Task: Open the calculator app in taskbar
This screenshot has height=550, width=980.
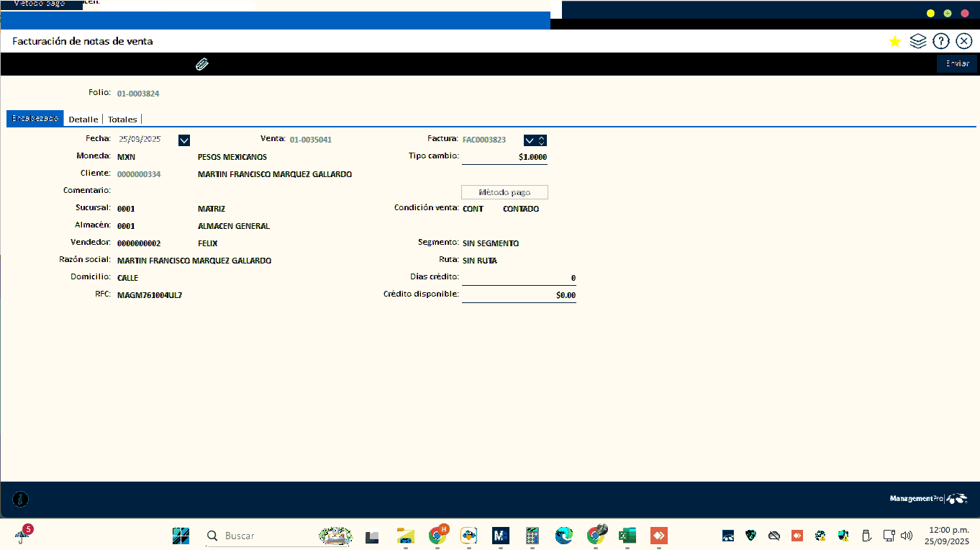Action: coord(532,536)
